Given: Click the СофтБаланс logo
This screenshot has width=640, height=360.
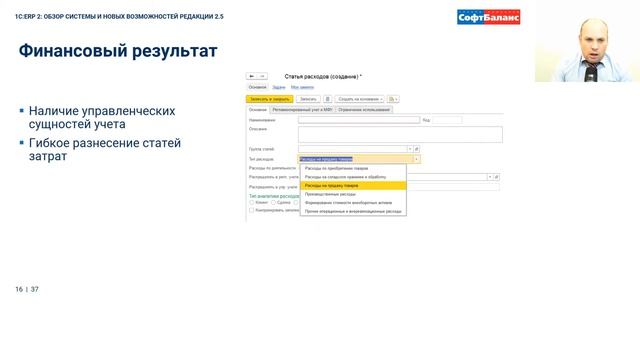Looking at the screenshot, I should [x=489, y=17].
